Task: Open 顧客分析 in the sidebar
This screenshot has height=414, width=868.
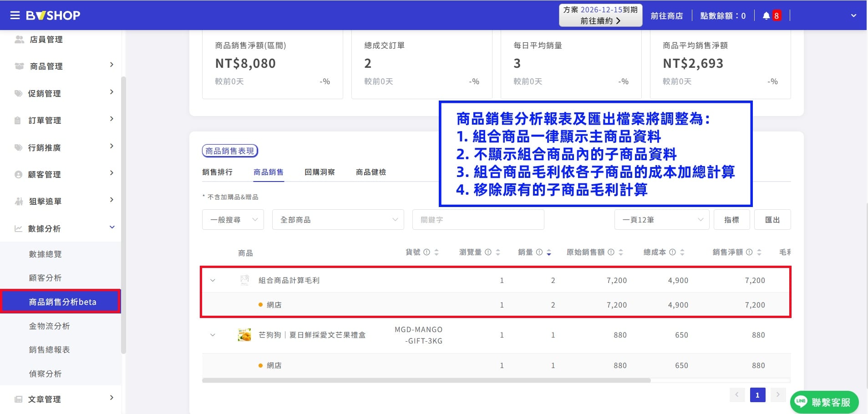Action: pos(45,278)
